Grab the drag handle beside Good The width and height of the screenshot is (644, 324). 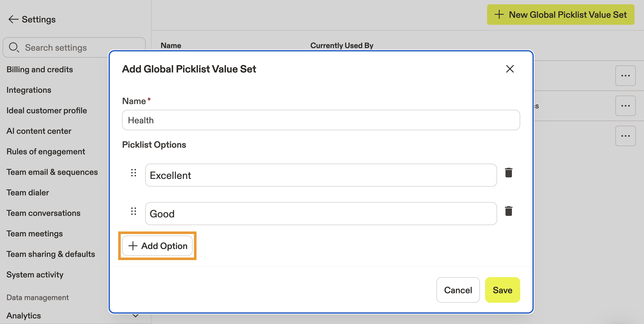click(134, 211)
